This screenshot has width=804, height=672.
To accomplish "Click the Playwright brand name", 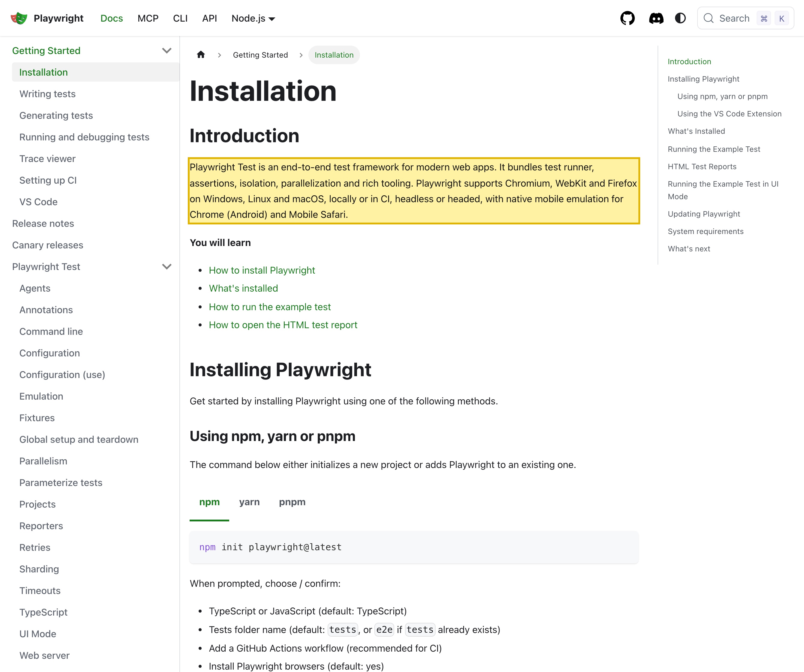I will click(58, 18).
